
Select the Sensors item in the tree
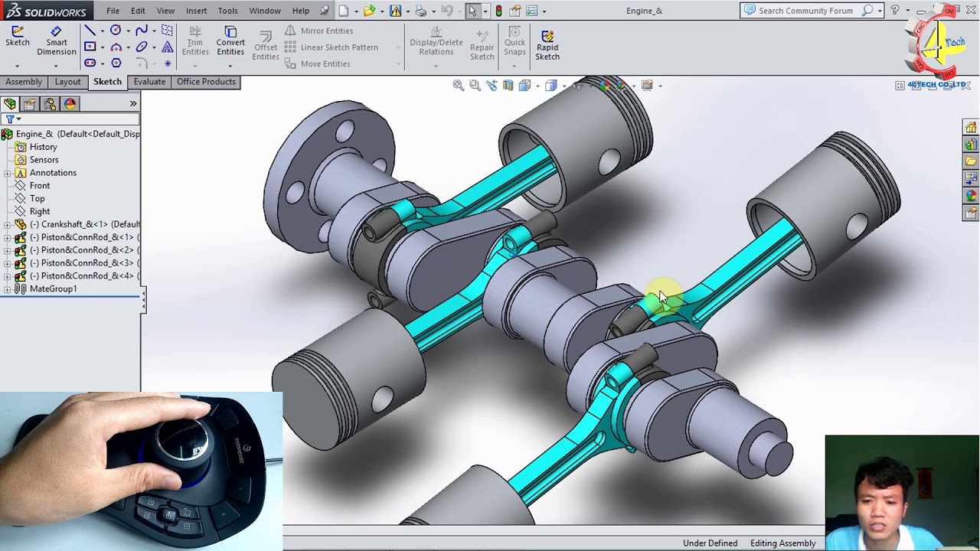pos(44,160)
